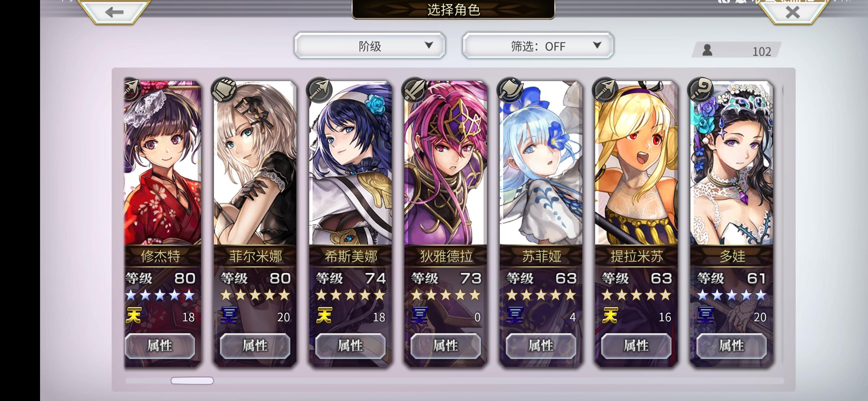The width and height of the screenshot is (868, 401).
Task: Click the staff class icon on 多娃
Action: pyautogui.click(x=700, y=90)
